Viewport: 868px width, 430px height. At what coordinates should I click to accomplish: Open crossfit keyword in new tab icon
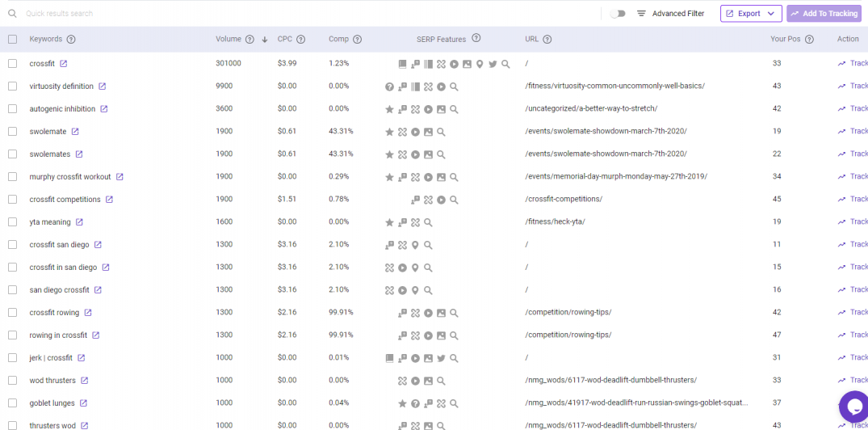pyautogui.click(x=64, y=64)
